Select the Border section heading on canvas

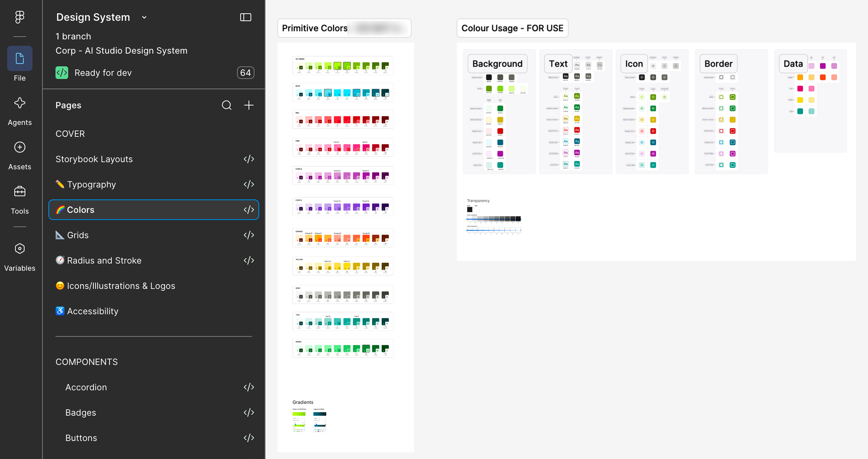click(719, 64)
